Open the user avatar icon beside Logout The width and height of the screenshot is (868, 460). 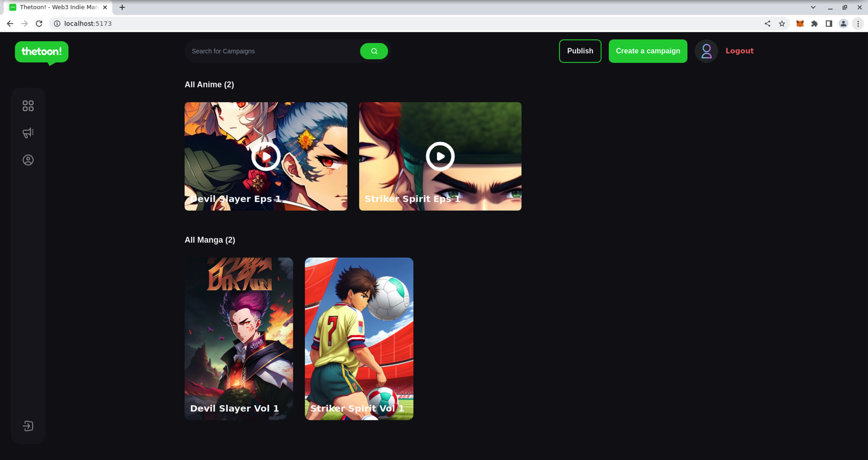click(706, 51)
